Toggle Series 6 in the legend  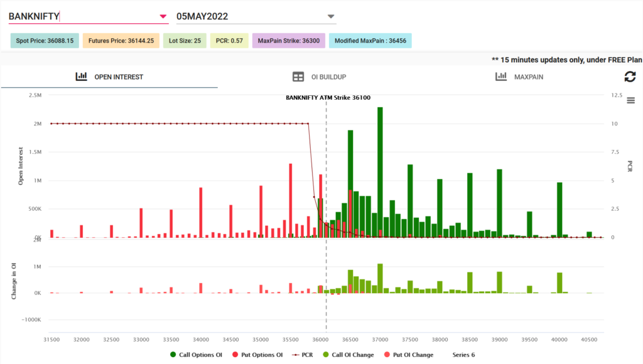(x=463, y=355)
